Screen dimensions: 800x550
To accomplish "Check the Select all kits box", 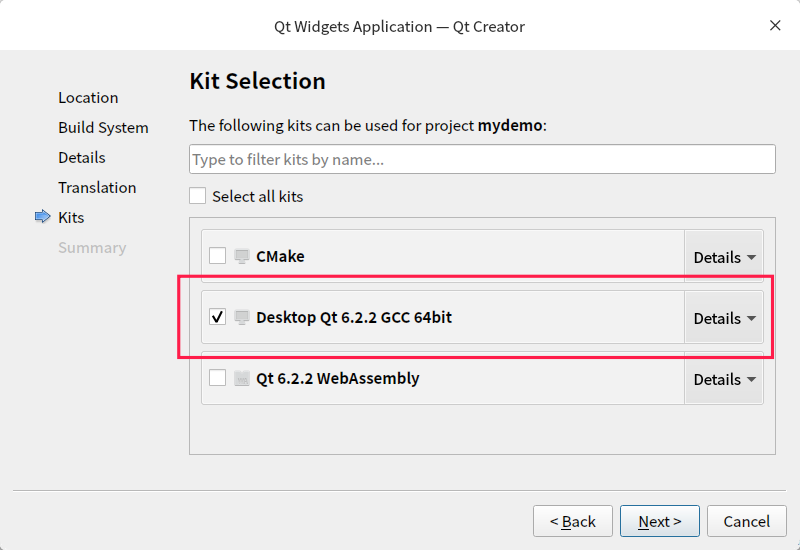I will click(198, 196).
